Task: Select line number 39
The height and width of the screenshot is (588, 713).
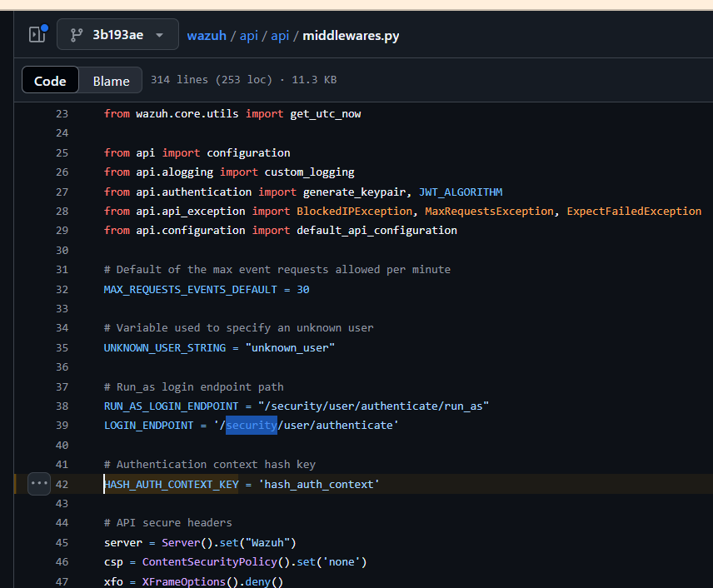Action: tap(62, 425)
